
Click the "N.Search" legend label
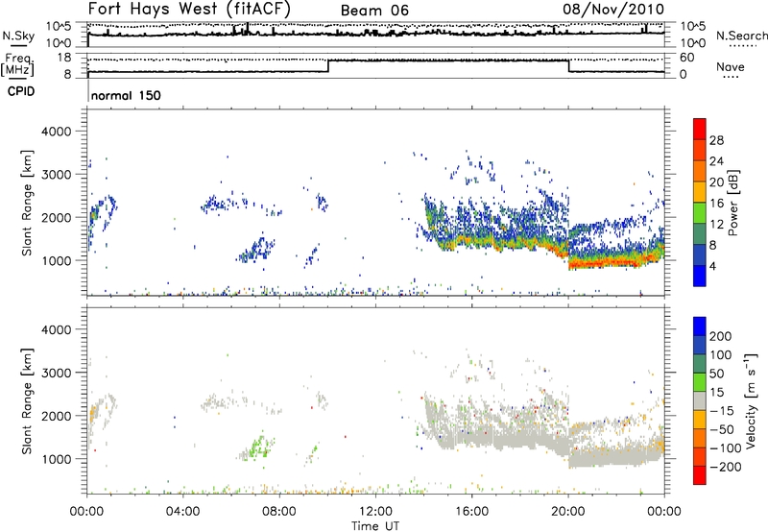(741, 36)
